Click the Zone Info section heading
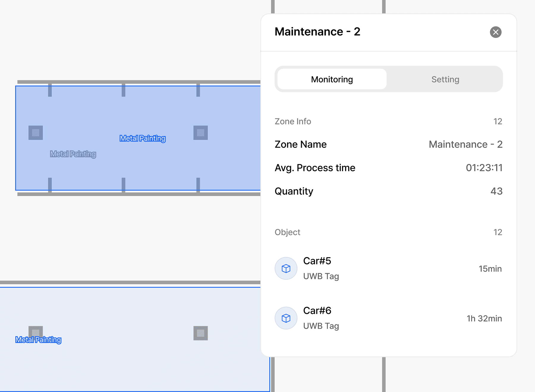Image resolution: width=535 pixels, height=392 pixels. tap(293, 121)
